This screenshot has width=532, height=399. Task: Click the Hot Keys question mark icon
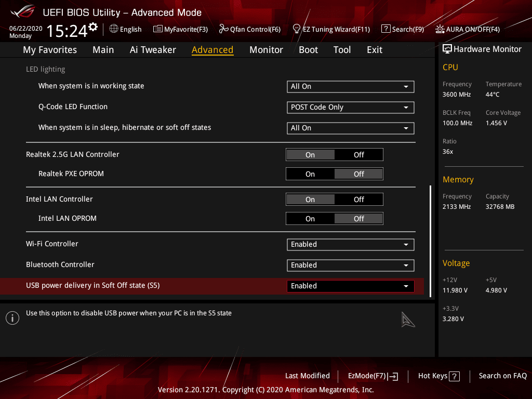point(454,376)
